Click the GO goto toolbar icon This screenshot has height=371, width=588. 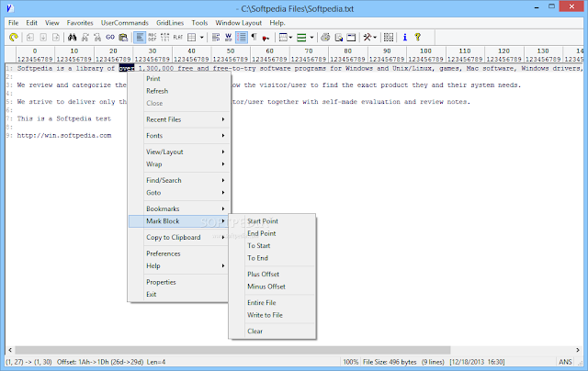pyautogui.click(x=110, y=37)
